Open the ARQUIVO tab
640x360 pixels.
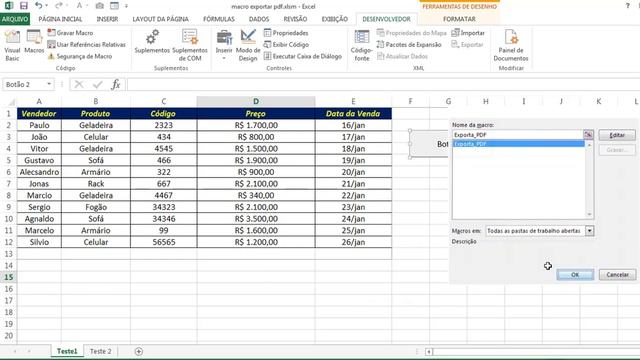(x=15, y=19)
